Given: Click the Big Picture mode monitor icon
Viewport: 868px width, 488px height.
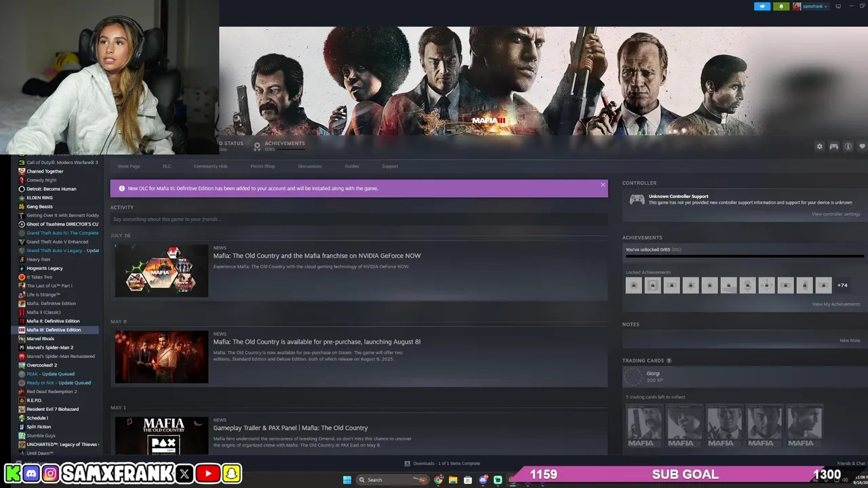Looking at the screenshot, I should click(x=838, y=6).
